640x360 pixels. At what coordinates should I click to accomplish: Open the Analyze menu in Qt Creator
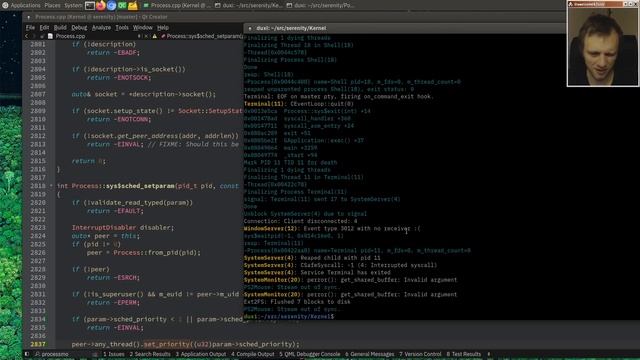click(x=101, y=28)
